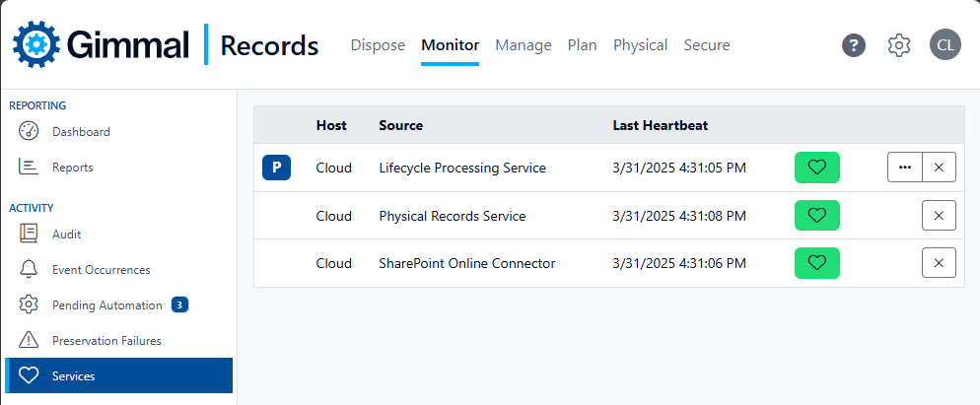Viewport: 980px width, 405px height.
Task: Open ellipsis menu for Lifecycle Processing Service
Action: point(904,168)
